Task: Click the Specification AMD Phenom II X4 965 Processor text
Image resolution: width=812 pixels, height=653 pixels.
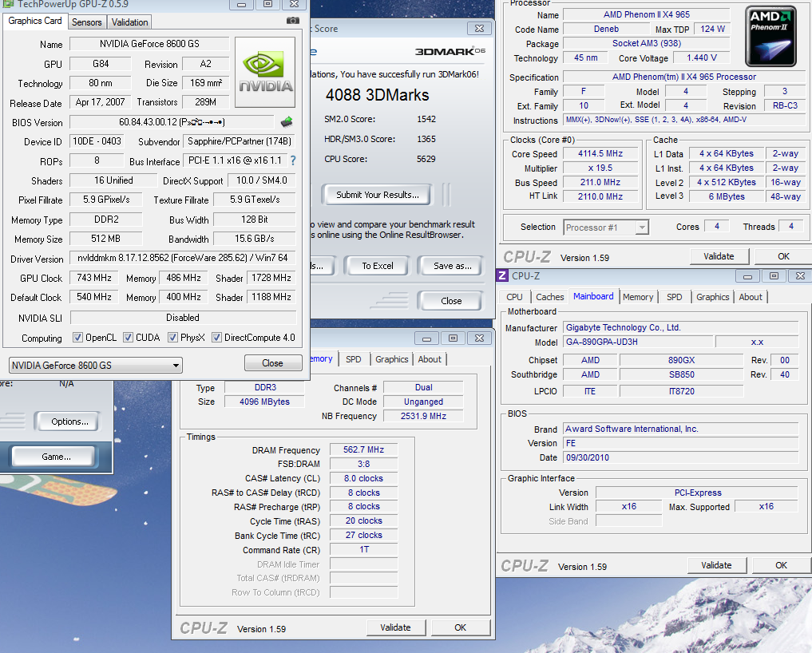Action: pos(683,77)
